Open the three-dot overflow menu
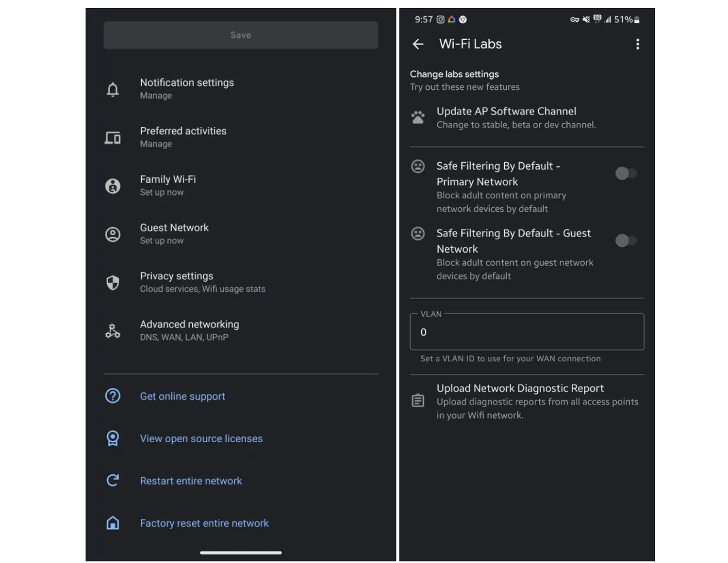Screen dimensions: 728x563 [637, 44]
